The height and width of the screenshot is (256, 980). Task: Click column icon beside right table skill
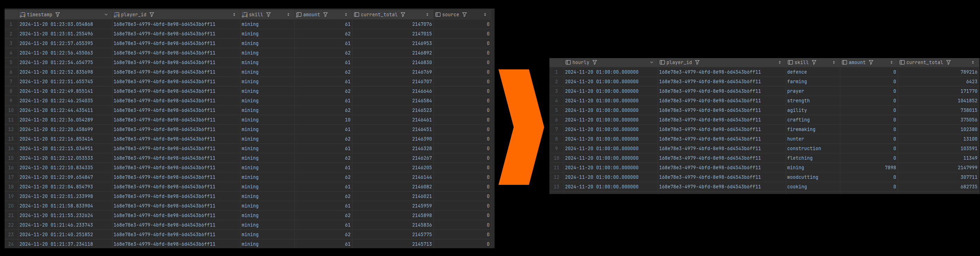pos(790,62)
